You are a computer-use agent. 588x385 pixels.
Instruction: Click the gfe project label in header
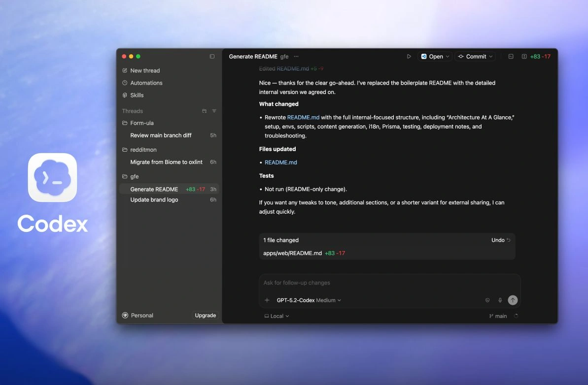point(284,57)
